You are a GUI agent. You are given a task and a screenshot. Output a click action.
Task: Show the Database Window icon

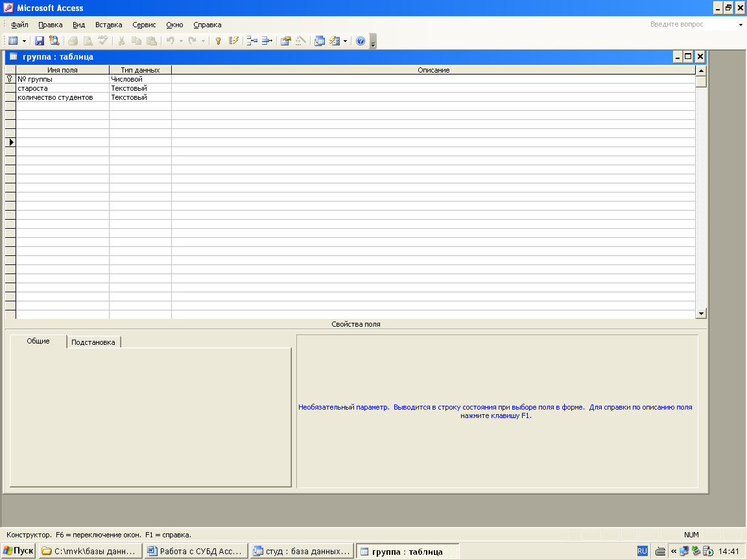click(x=320, y=41)
